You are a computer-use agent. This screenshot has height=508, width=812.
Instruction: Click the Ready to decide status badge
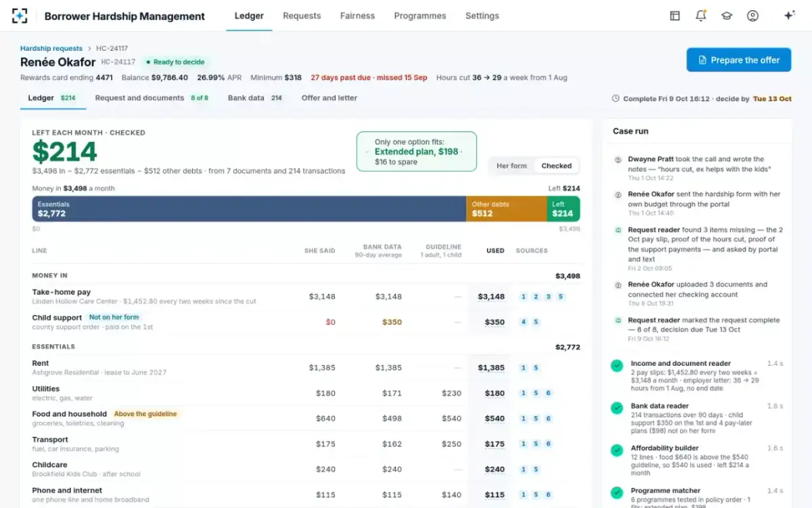point(175,62)
